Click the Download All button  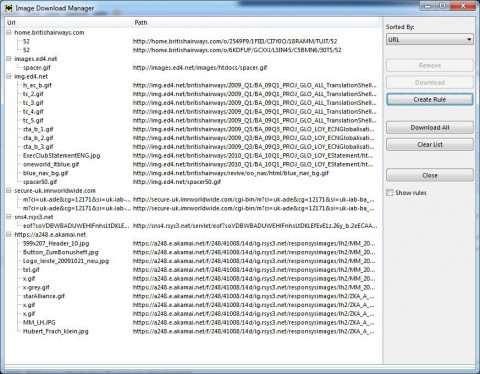(x=430, y=127)
